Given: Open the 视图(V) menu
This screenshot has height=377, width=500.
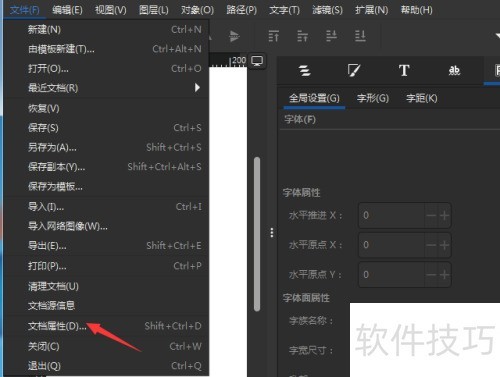Looking at the screenshot, I should click(x=111, y=10).
